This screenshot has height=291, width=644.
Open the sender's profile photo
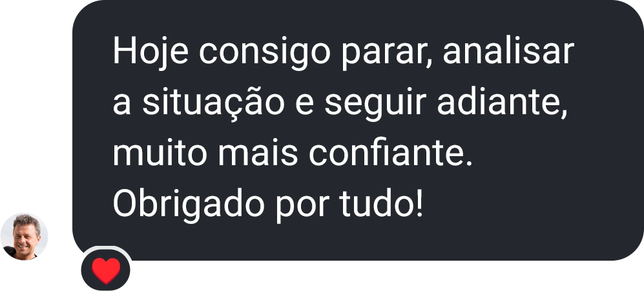(x=24, y=236)
